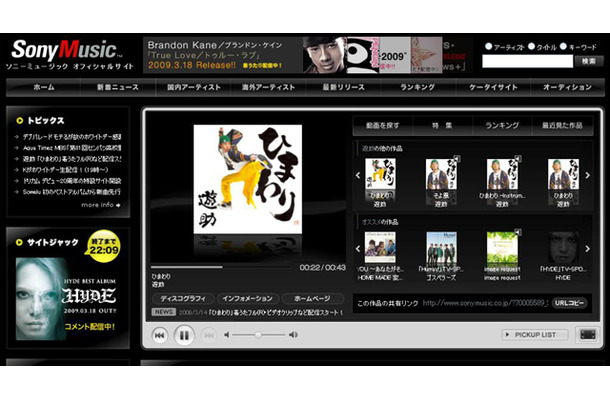Open the ドリカム デビュー20周年 topic link
Image resolution: width=610 pixels, height=400 pixels.
pos(72,181)
